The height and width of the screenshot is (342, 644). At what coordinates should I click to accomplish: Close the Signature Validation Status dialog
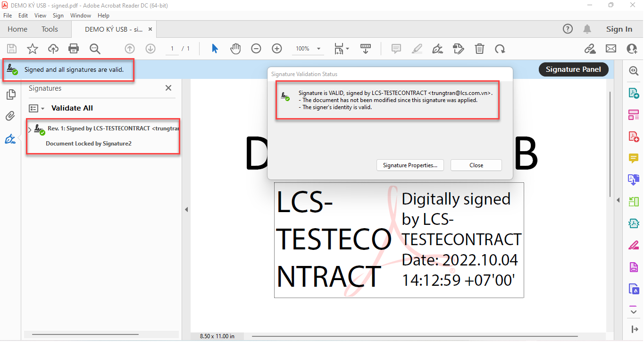click(x=476, y=165)
